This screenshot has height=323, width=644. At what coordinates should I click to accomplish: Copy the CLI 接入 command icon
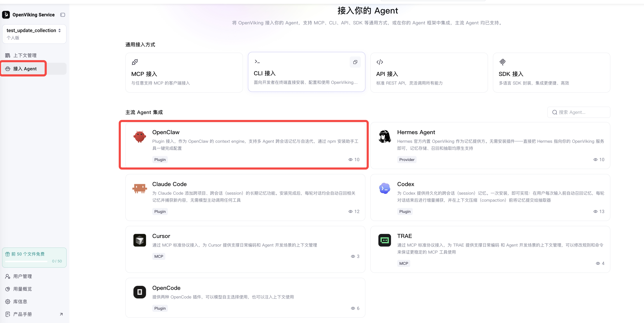[x=355, y=62]
